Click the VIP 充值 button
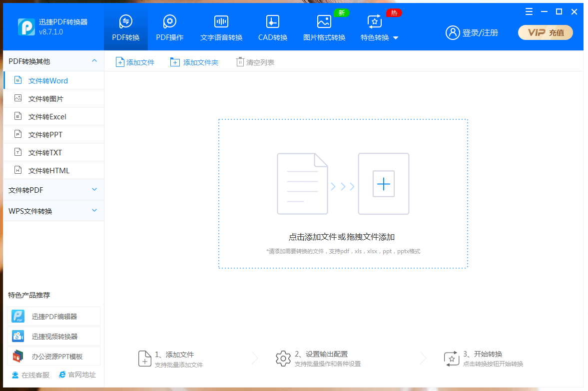The height and width of the screenshot is (391, 588). pyautogui.click(x=545, y=33)
